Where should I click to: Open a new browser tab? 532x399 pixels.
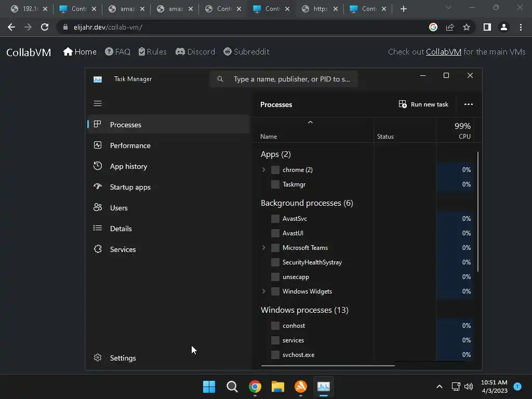coord(403,9)
